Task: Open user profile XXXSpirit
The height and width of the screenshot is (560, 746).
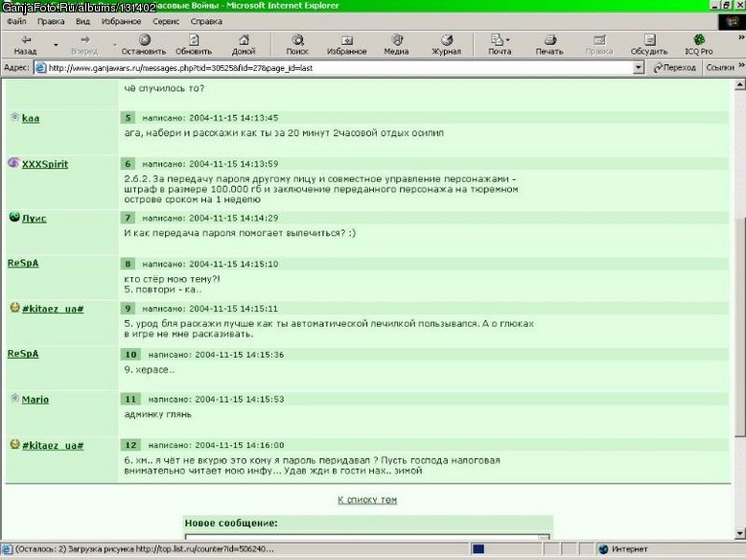Action: tap(45, 164)
